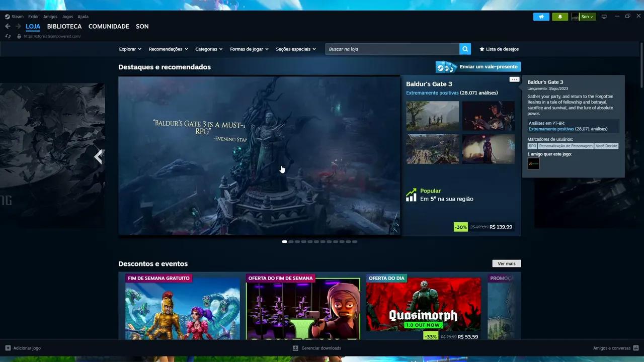Click the Personalização de Personagem tag
644x362 pixels.
pos(566,146)
